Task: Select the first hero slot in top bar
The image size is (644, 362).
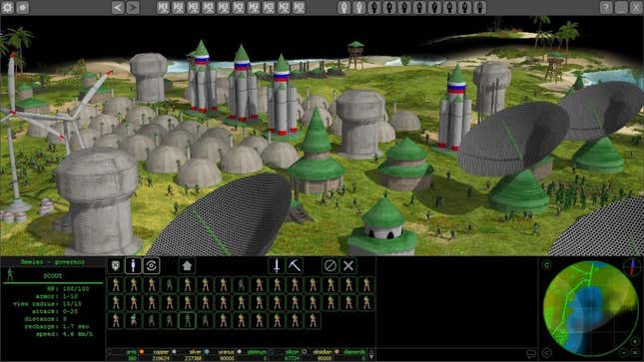Action: pyautogui.click(x=344, y=7)
